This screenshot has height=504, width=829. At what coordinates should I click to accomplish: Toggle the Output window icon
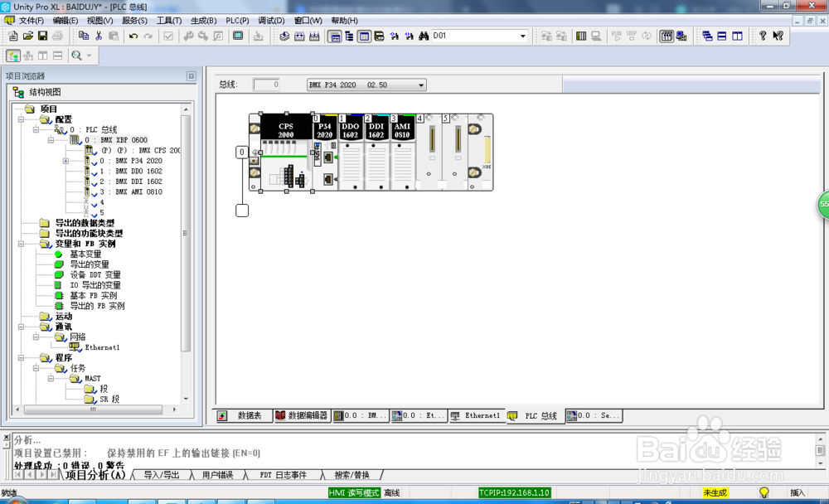[364, 36]
